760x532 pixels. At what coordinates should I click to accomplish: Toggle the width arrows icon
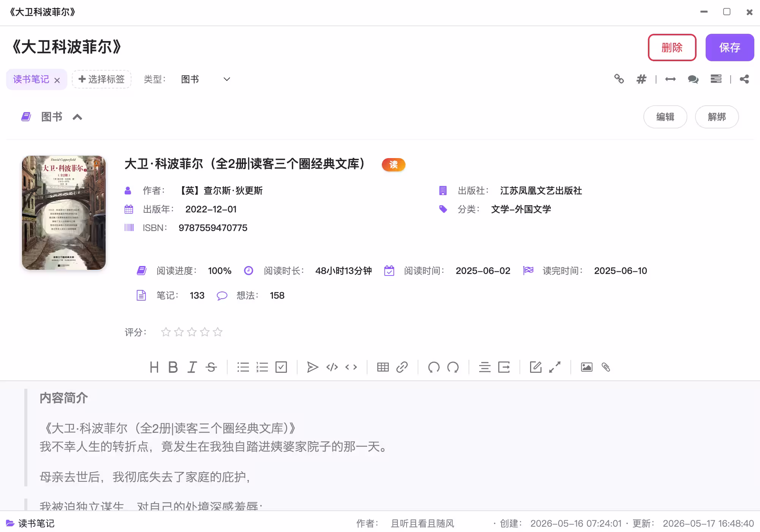[x=670, y=79]
